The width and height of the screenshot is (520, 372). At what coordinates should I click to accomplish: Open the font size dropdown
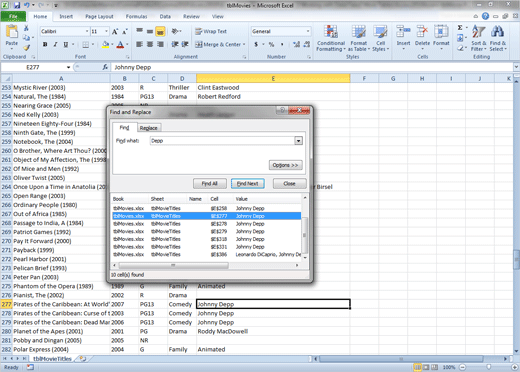(106, 31)
